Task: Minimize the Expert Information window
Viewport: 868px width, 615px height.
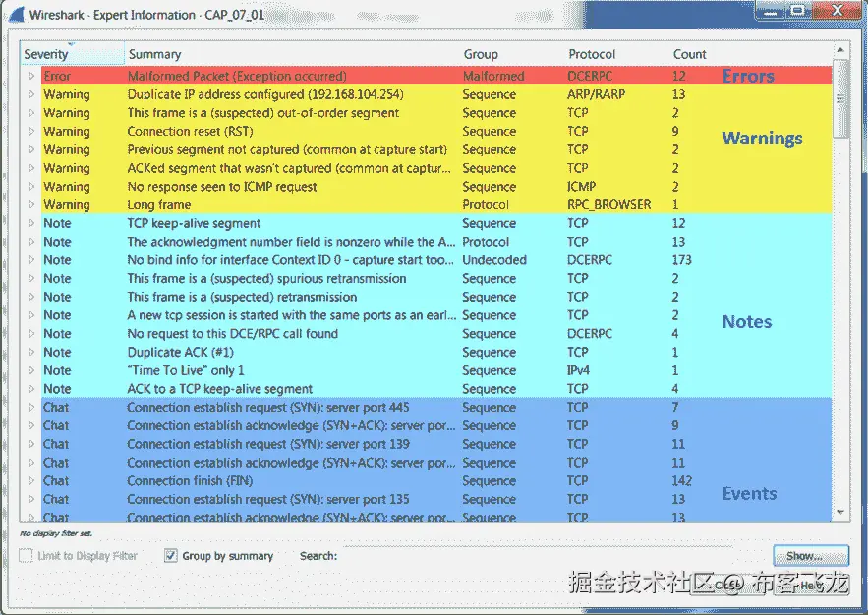Action: pyautogui.click(x=771, y=12)
